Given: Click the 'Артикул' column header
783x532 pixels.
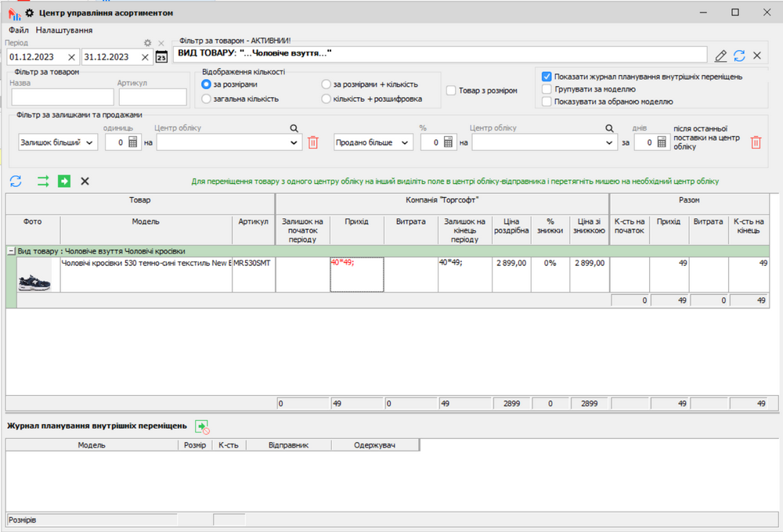Looking at the screenshot, I should point(254,221).
